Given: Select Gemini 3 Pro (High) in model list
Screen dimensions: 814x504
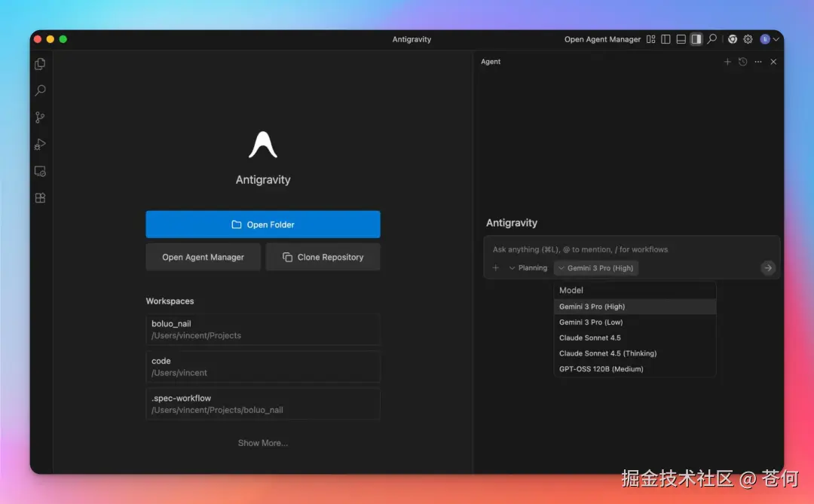Looking at the screenshot, I should pos(635,306).
